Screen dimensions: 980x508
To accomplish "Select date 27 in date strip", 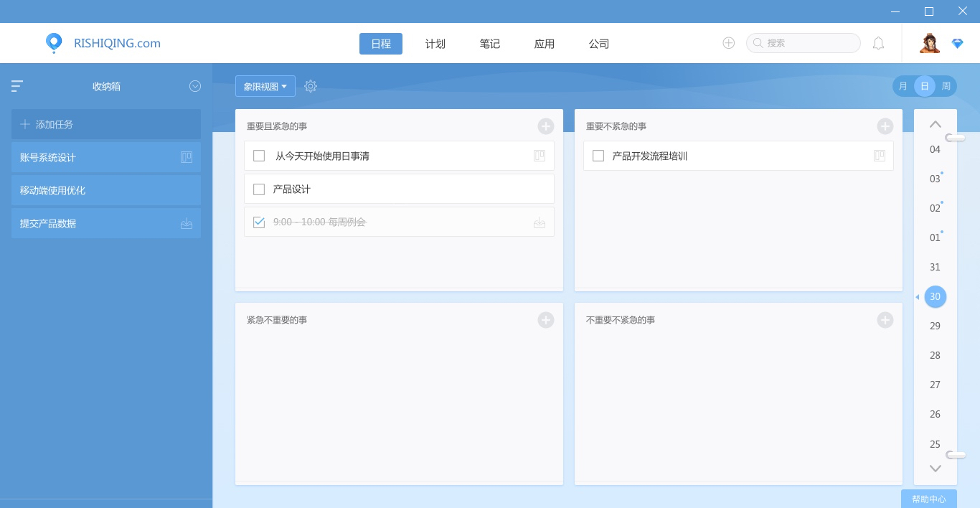I will pyautogui.click(x=935, y=385).
